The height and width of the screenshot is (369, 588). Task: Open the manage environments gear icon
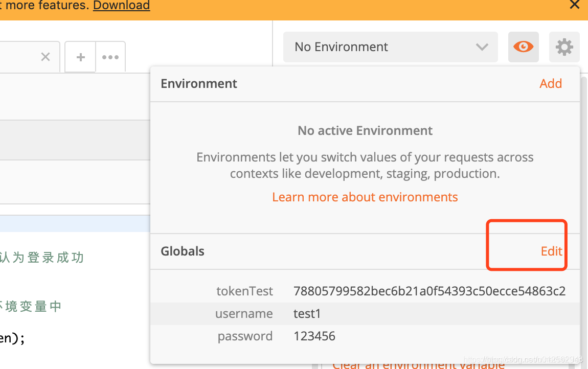[564, 47]
